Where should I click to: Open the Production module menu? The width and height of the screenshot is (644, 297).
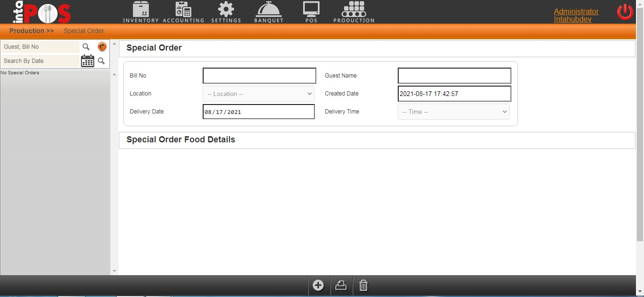pos(354,12)
